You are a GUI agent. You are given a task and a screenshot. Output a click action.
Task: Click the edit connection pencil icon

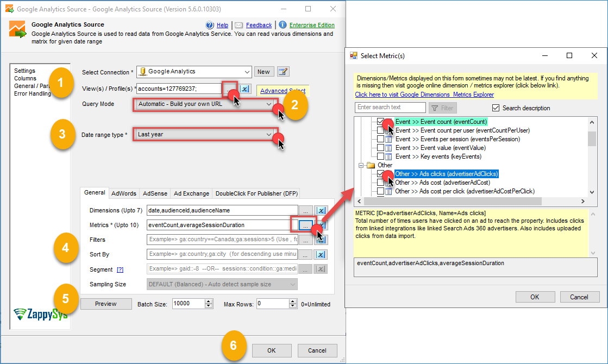point(284,72)
